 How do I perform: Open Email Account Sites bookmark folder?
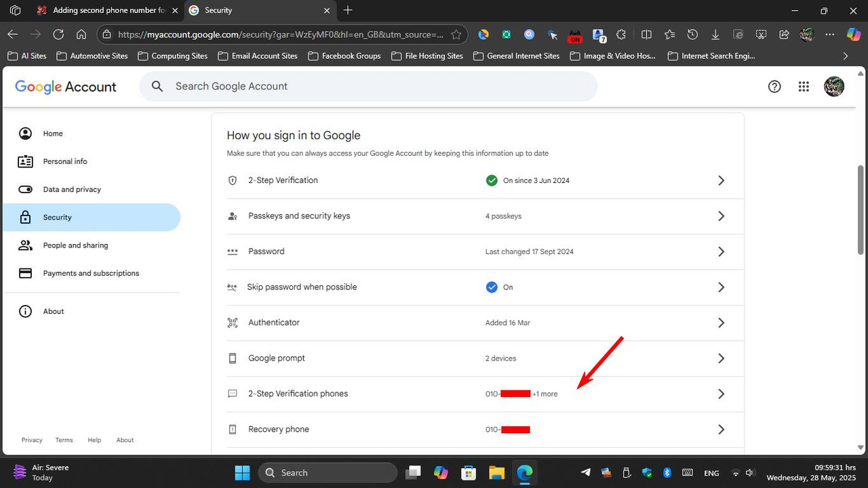(x=258, y=56)
